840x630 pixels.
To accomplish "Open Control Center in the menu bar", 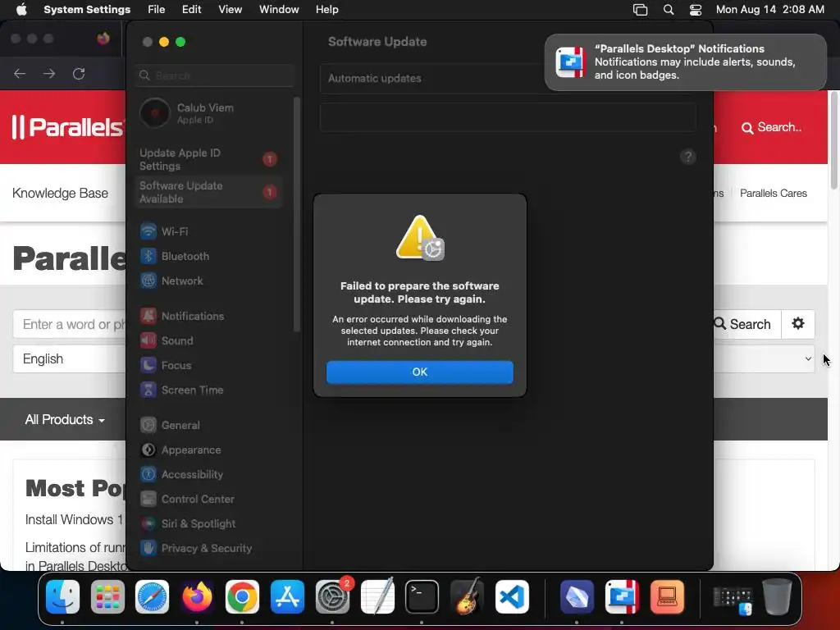I will click(696, 10).
